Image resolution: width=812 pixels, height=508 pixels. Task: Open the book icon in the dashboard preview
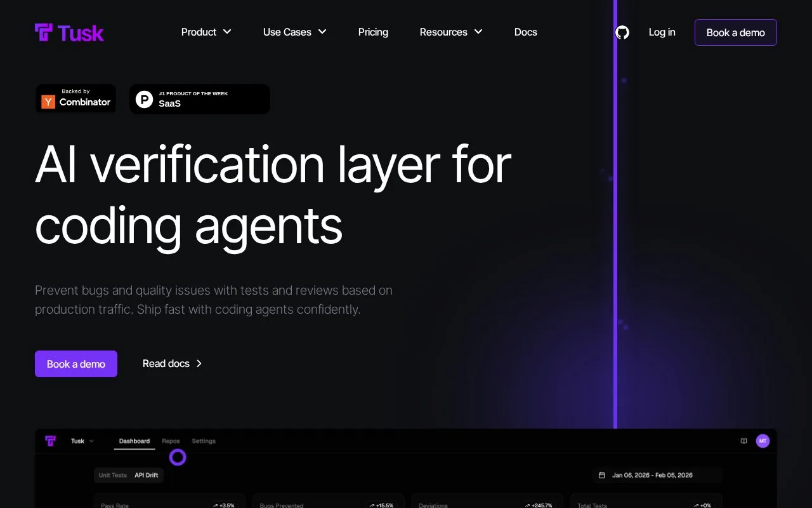pyautogui.click(x=744, y=441)
